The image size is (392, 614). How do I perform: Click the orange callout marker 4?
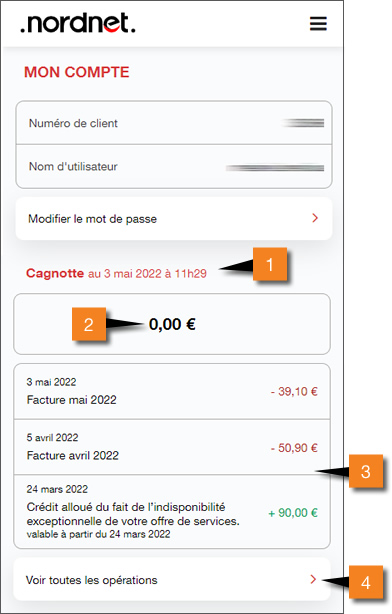[366, 582]
